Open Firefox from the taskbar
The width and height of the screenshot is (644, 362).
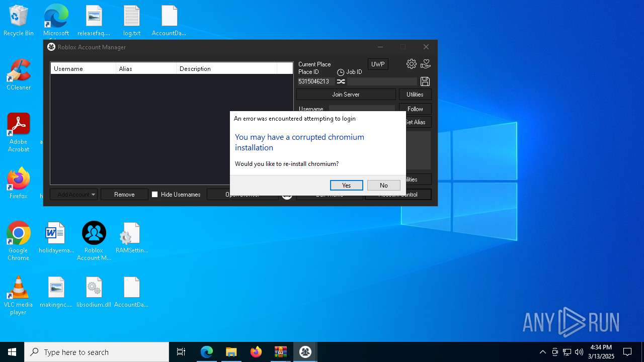[256, 352]
